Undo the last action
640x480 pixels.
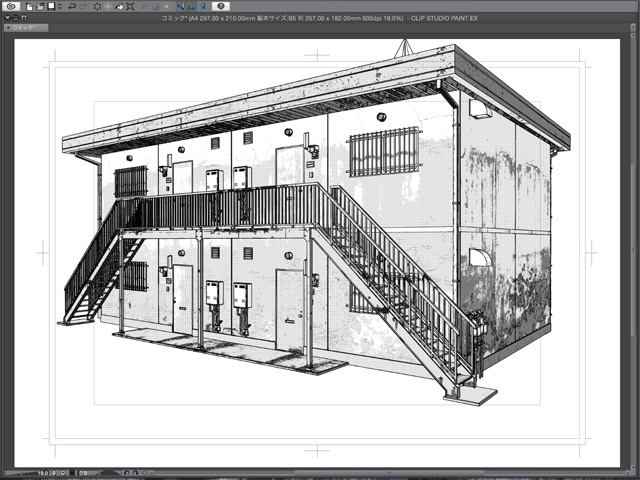coord(72,7)
